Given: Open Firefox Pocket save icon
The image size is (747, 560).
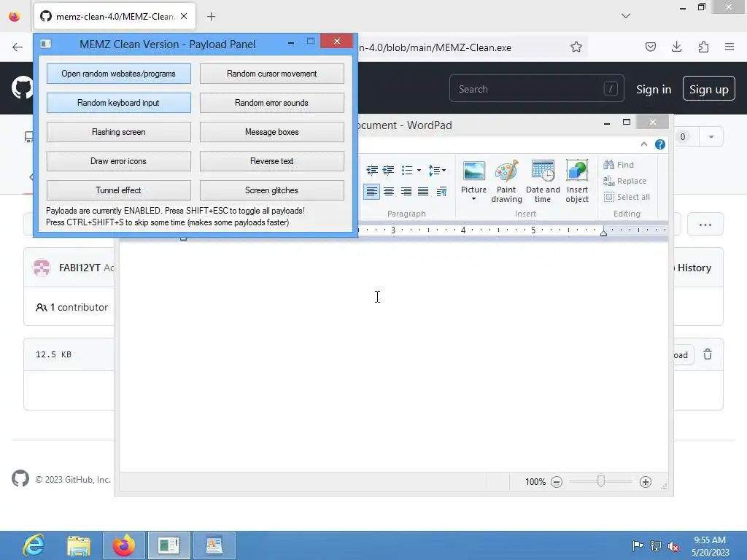Looking at the screenshot, I should [x=650, y=47].
